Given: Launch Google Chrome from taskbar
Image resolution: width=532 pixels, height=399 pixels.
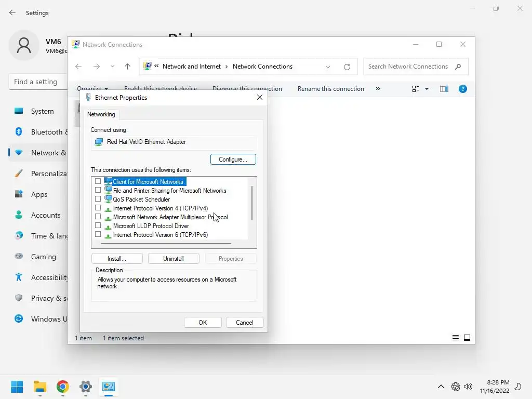Looking at the screenshot, I should (63, 387).
